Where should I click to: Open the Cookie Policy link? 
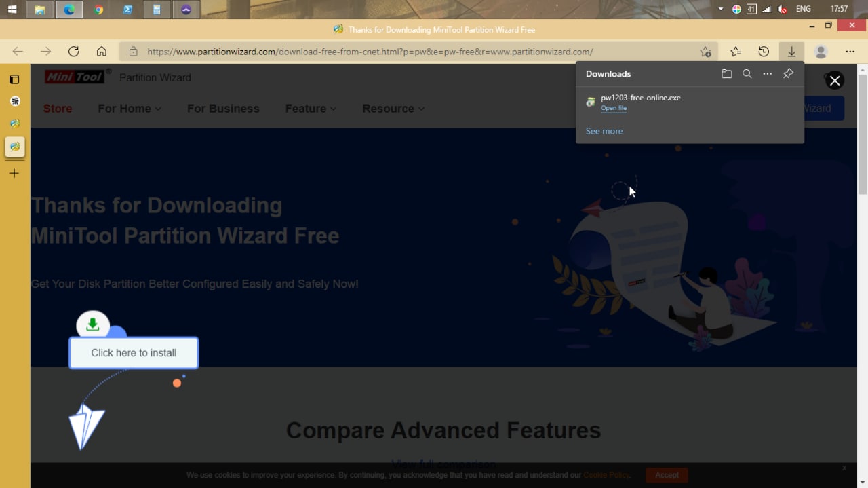[x=606, y=475]
